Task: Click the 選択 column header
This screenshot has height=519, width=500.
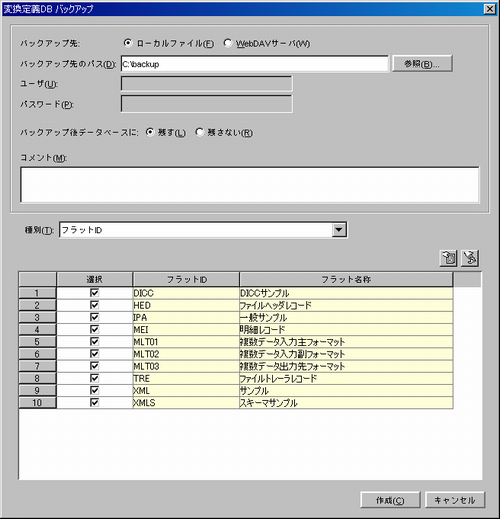Action: click(95, 279)
